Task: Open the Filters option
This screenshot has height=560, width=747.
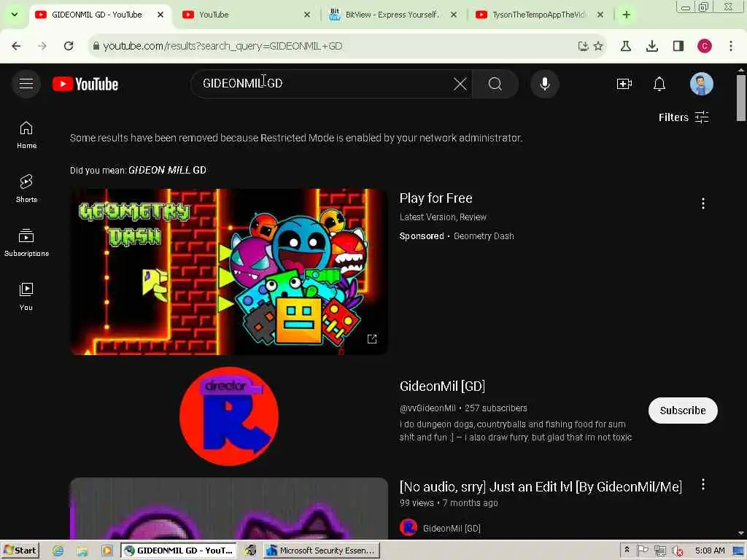Action: pyautogui.click(x=684, y=117)
